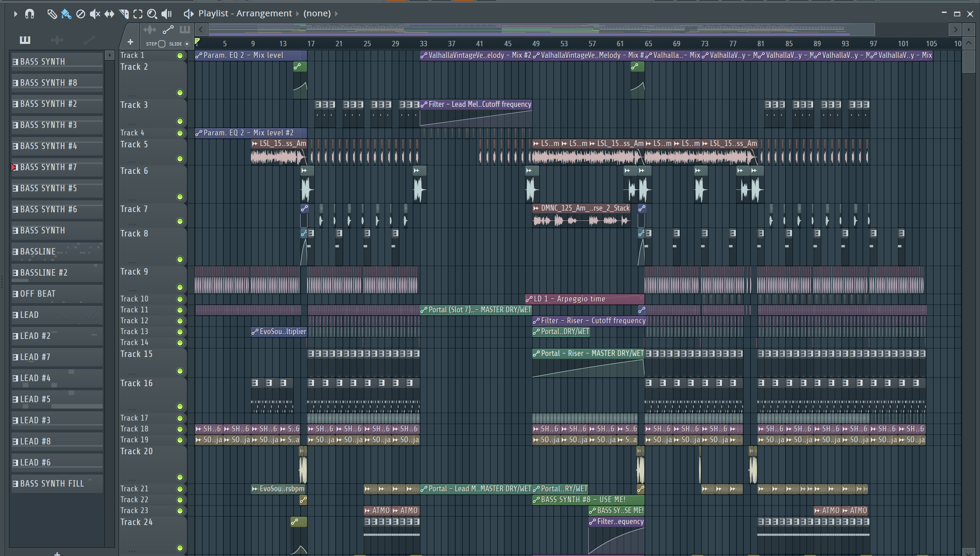Mute Track 1 using its green light
Viewport: 980px width, 556px height.
(x=180, y=56)
